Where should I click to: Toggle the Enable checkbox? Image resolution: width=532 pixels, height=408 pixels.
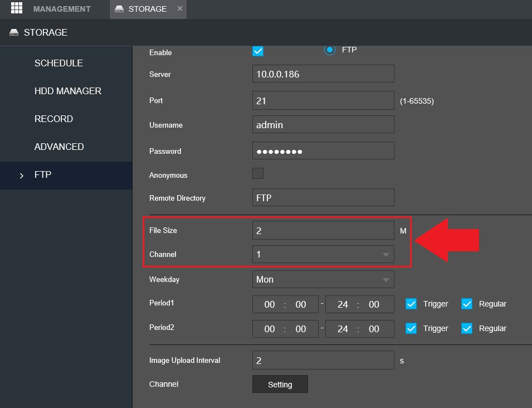pos(258,51)
